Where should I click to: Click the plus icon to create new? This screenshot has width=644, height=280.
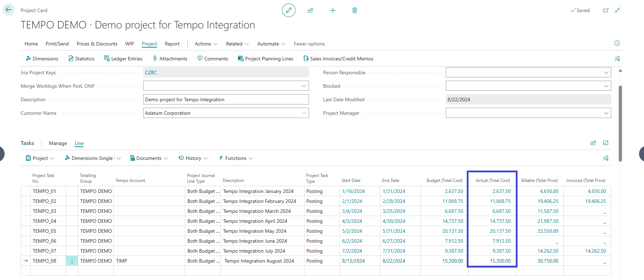point(332,10)
